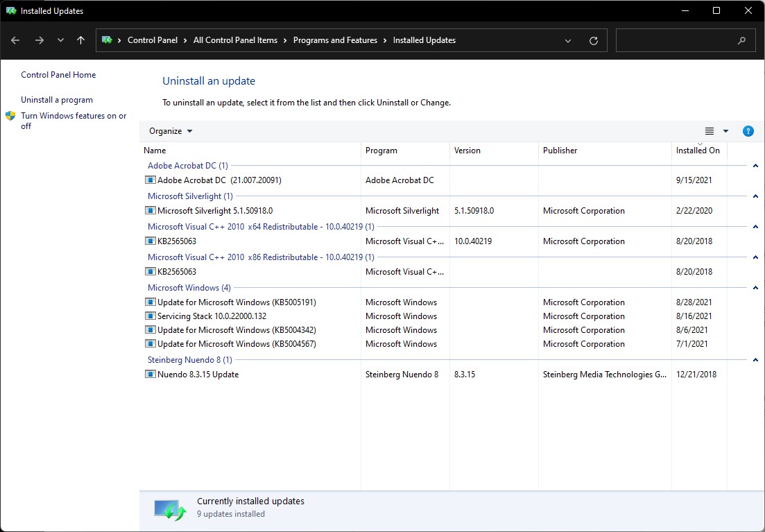Viewport: 765px width, 532px height.
Task: Click icon of KB2565063 under x86 Redistributable
Action: click(x=151, y=272)
